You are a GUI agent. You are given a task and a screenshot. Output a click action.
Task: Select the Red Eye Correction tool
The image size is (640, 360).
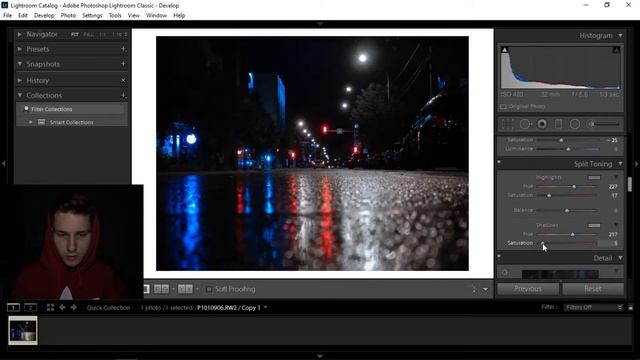point(542,124)
